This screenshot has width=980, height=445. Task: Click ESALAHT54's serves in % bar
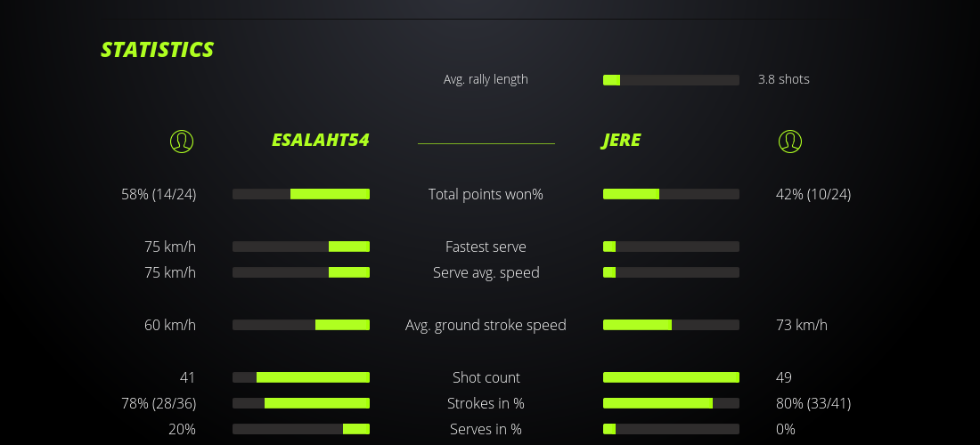click(301, 429)
